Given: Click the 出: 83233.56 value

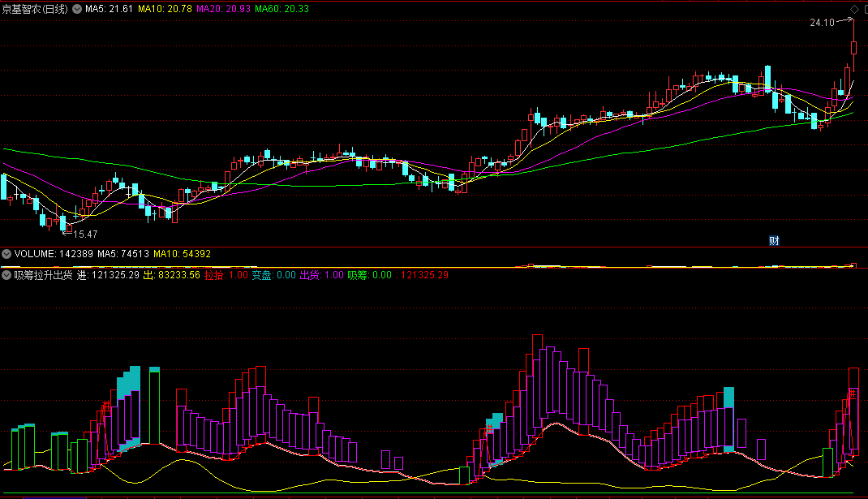Looking at the screenshot, I should point(172,275).
